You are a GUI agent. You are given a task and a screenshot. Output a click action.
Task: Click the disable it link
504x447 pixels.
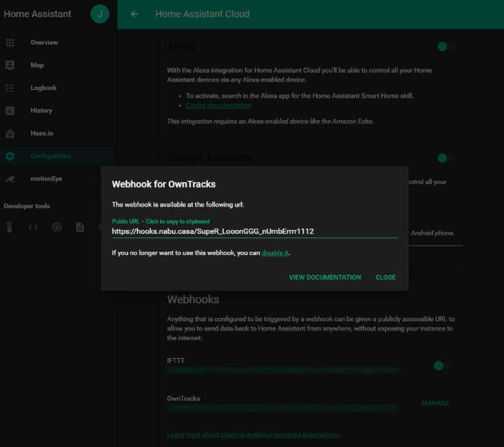click(275, 253)
